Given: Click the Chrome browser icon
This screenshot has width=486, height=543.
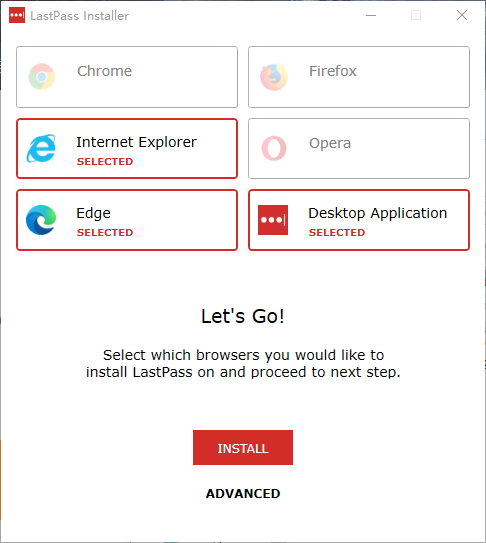Looking at the screenshot, I should point(42,77).
